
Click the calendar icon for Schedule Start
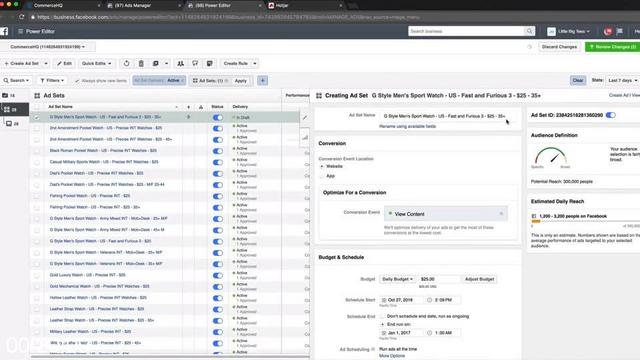[x=384, y=300]
